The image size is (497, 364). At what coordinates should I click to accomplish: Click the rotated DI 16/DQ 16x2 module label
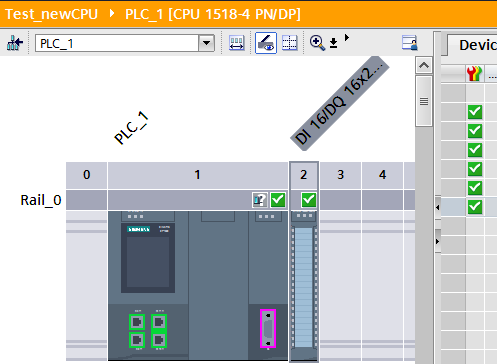[x=339, y=103]
